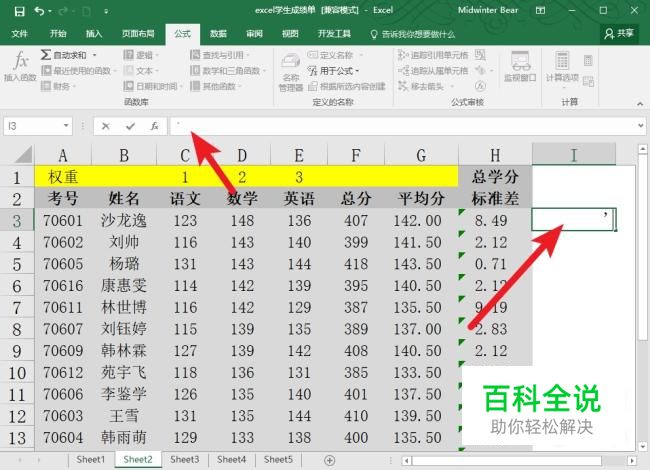
Task: Expand the formula bar chevron
Action: 641,126
